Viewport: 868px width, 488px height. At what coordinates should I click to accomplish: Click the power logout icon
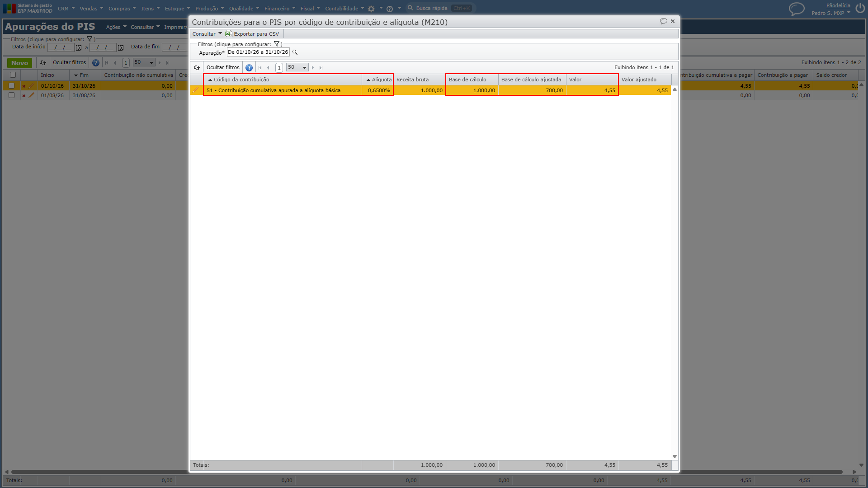click(x=860, y=8)
